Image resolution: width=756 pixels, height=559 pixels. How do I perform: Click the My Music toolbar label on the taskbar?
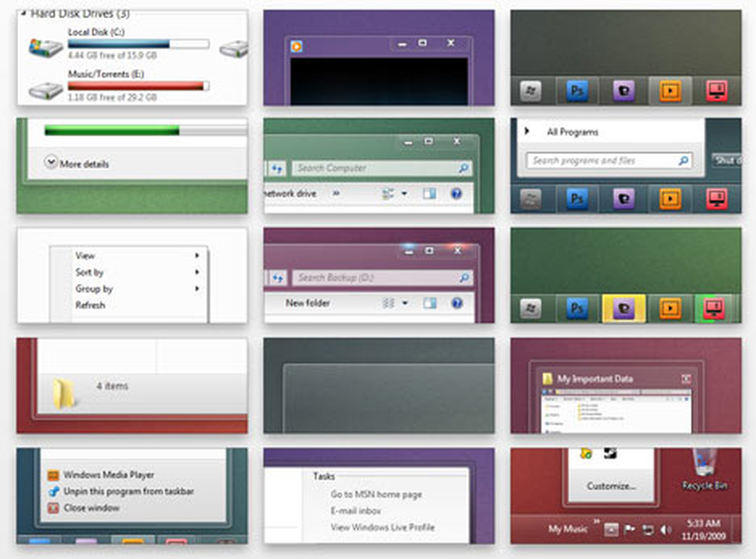click(x=568, y=529)
